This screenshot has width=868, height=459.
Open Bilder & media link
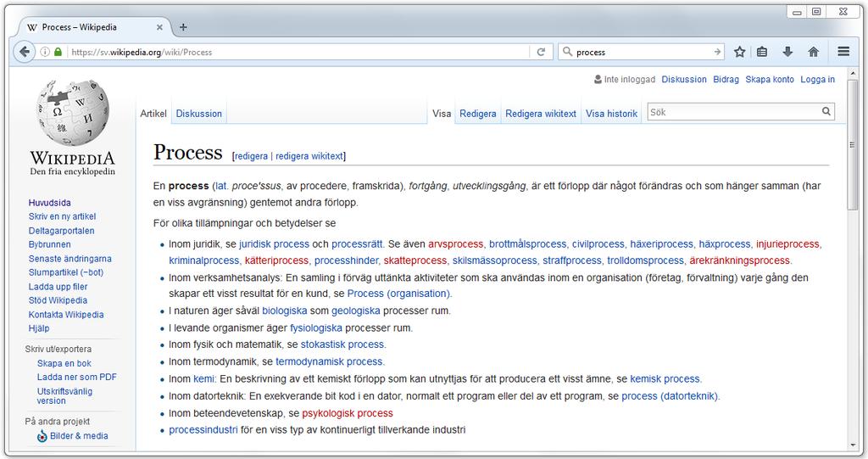pyautogui.click(x=79, y=436)
